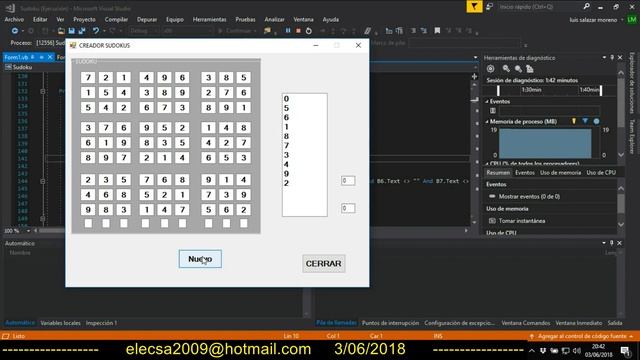The width and height of the screenshot is (640, 360).
Task: Click upper small textbox showing 0
Action: coord(348,180)
